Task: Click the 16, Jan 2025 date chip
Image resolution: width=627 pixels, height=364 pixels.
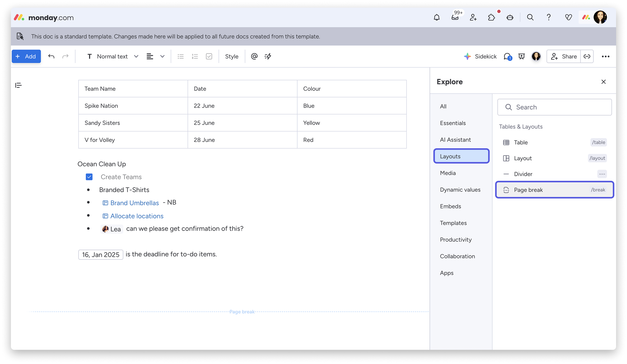Action: coord(100,255)
